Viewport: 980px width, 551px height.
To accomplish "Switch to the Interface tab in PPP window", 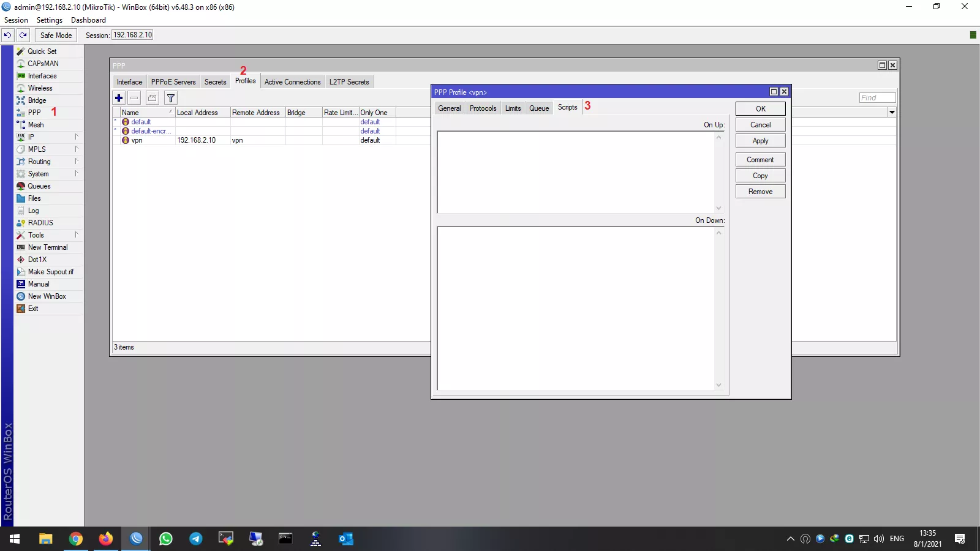I will (129, 82).
